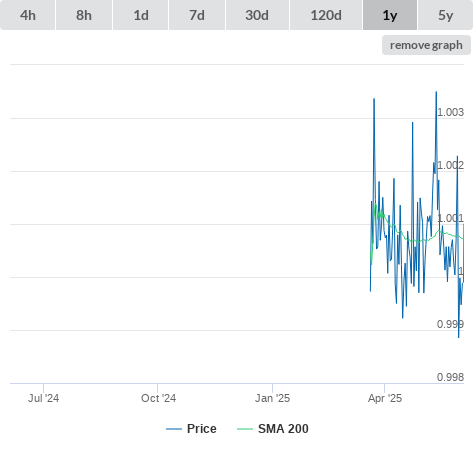This screenshot has width=474, height=455.
Task: Click the 1.003 y-axis label
Action: (450, 112)
